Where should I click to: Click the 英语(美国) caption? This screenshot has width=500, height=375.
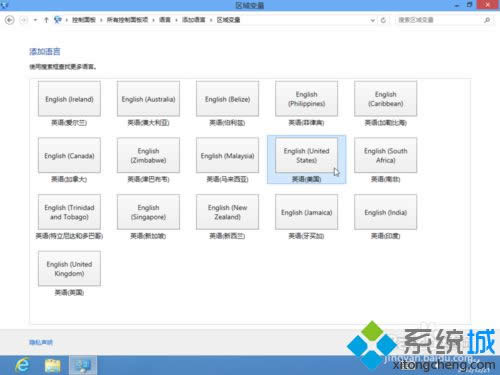coord(306,179)
